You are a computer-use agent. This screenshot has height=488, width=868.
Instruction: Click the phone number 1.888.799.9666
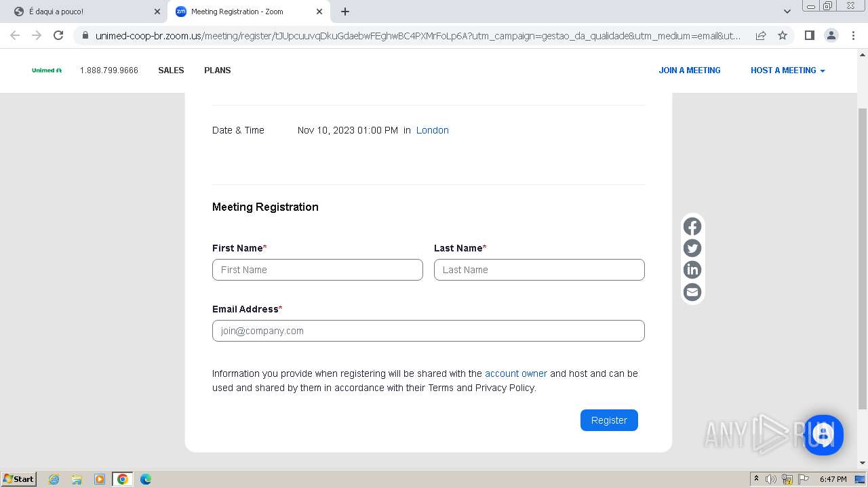tap(109, 70)
